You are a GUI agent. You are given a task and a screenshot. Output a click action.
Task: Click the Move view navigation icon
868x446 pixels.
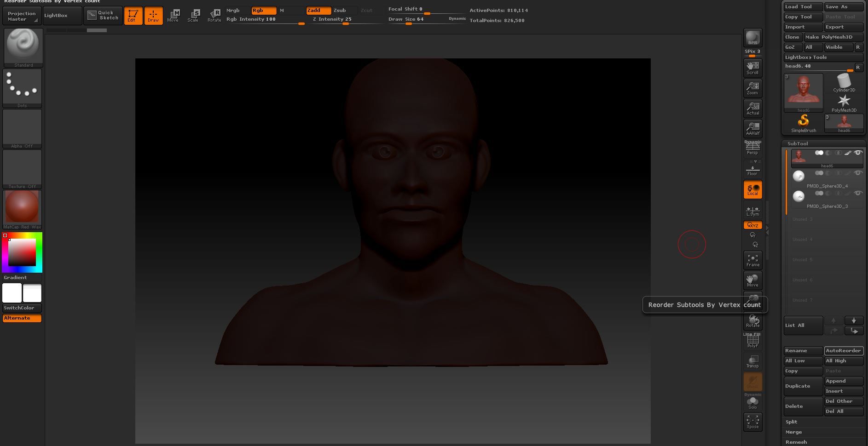752,280
